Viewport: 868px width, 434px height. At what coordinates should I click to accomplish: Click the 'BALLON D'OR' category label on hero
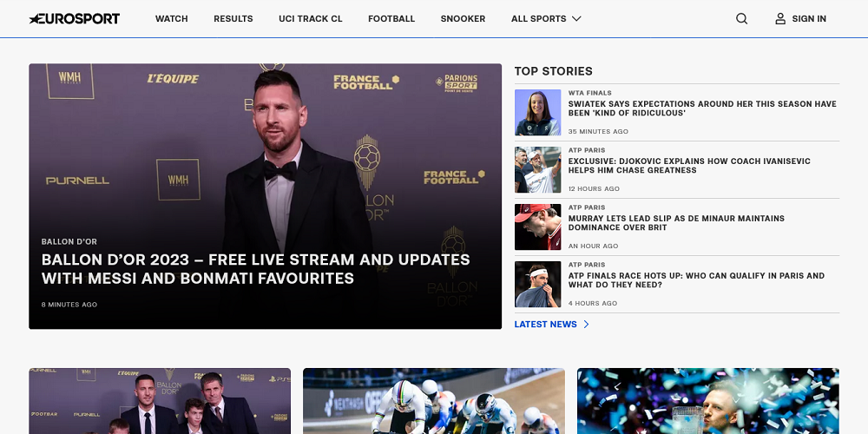(x=69, y=242)
